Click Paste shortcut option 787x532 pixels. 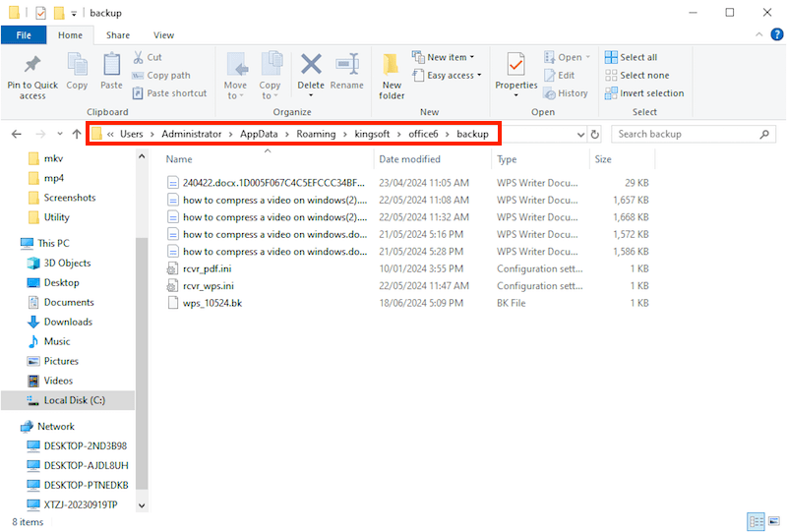click(169, 93)
